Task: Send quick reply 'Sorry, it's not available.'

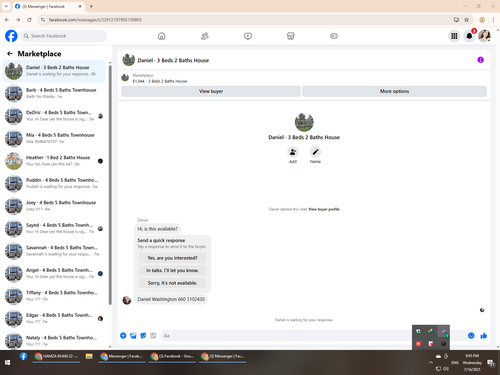Action: click(172, 283)
